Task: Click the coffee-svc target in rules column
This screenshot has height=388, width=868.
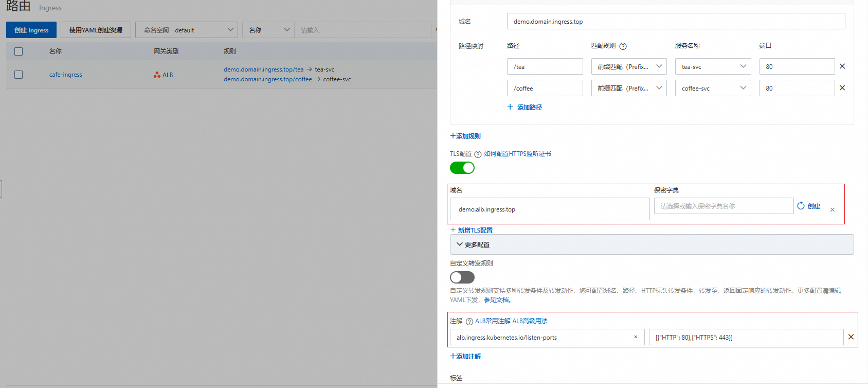Action: [337, 79]
